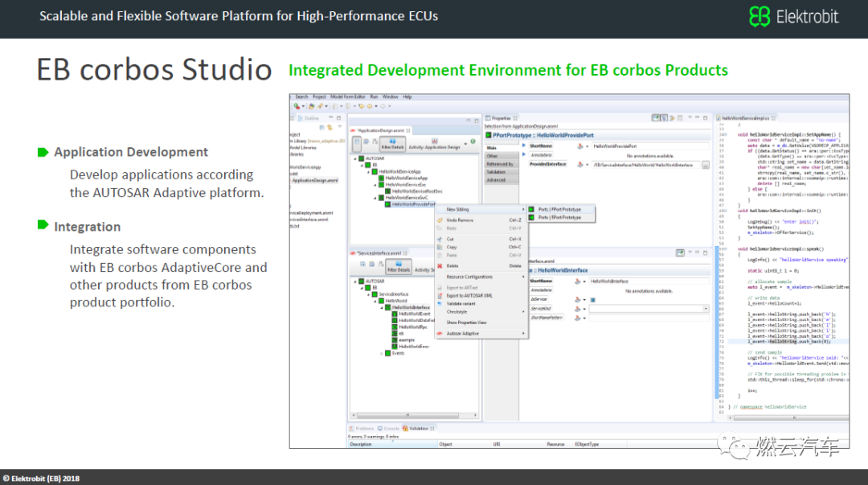868x485 pixels.
Task: Click the Checkstyle context menu entry
Action: tap(481, 312)
